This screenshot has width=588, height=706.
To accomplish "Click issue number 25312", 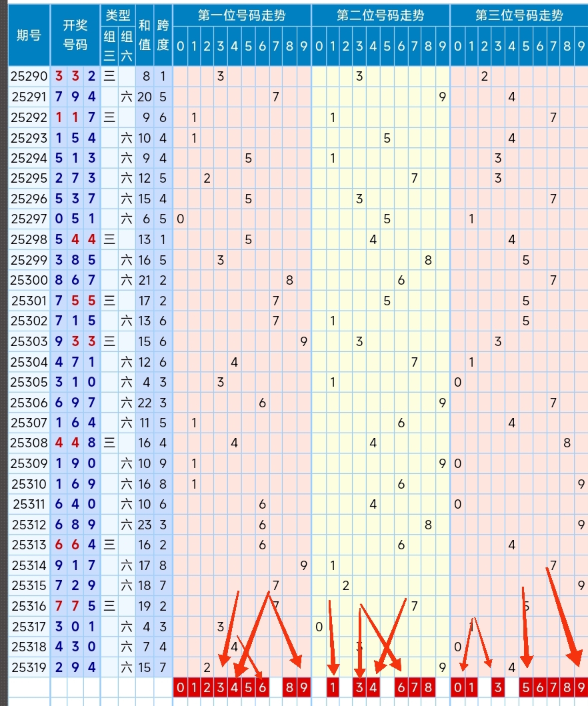I will click(29, 525).
